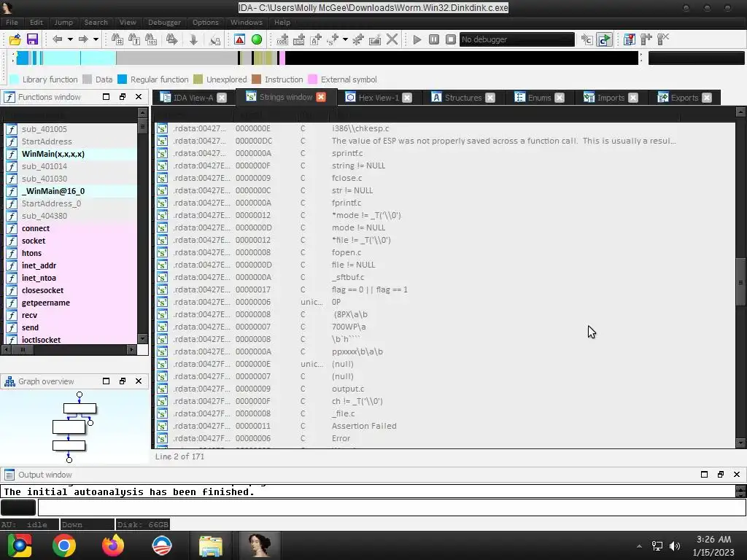Close the Functions window panel

click(x=139, y=97)
